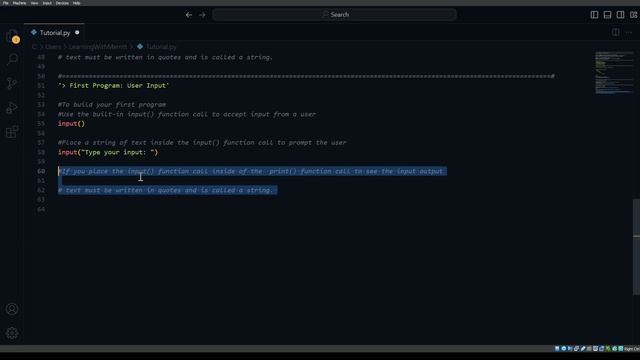Click the command center Search box
640x360 pixels.
pyautogui.click(x=334, y=15)
